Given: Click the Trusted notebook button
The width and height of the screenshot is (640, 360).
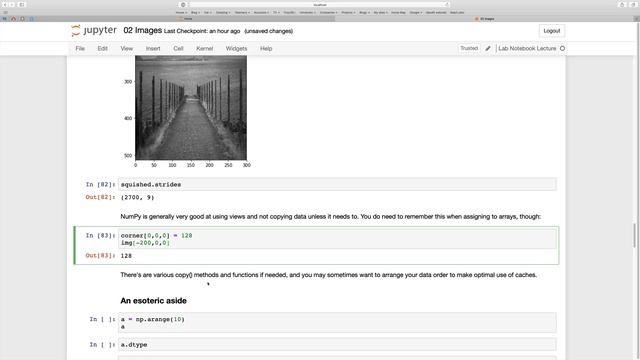Looking at the screenshot, I should pyautogui.click(x=469, y=48).
